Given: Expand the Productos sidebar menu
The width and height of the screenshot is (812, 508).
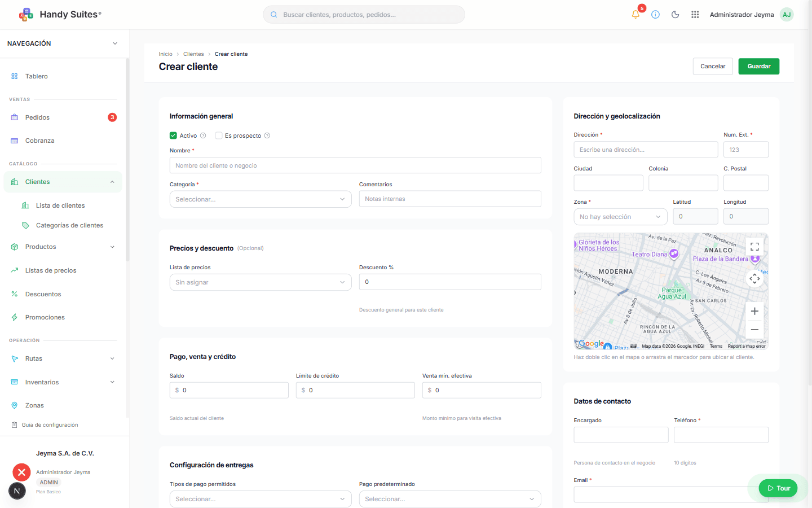Looking at the screenshot, I should click(x=63, y=247).
